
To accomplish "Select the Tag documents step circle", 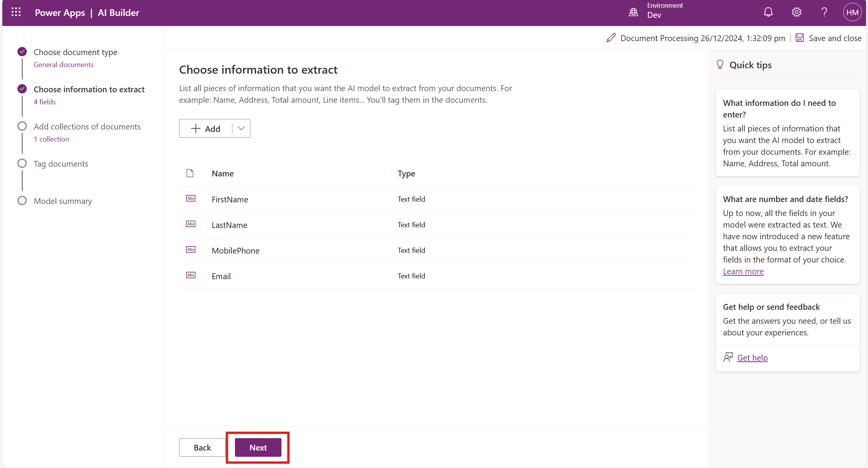I will click(22, 163).
